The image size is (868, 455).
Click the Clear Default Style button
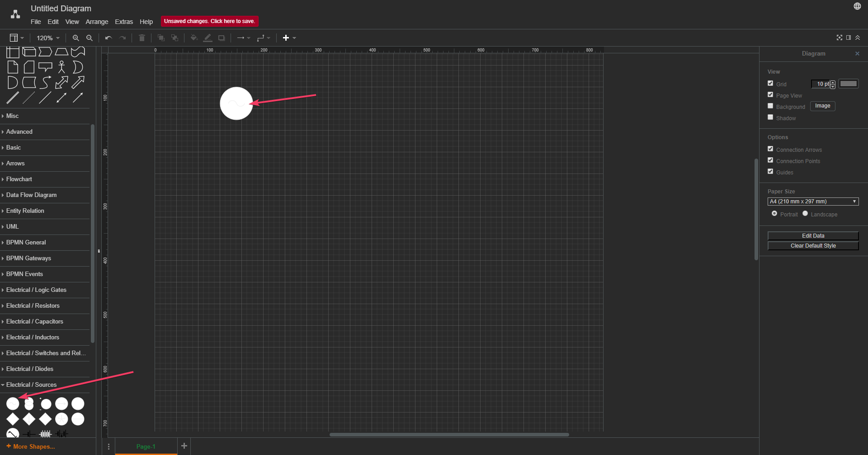813,246
